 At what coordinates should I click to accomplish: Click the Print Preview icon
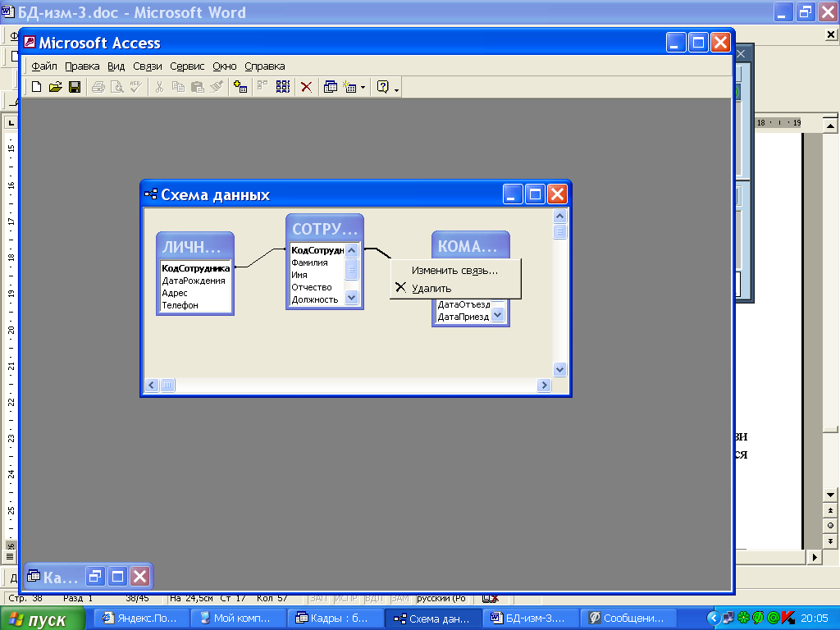[116, 87]
